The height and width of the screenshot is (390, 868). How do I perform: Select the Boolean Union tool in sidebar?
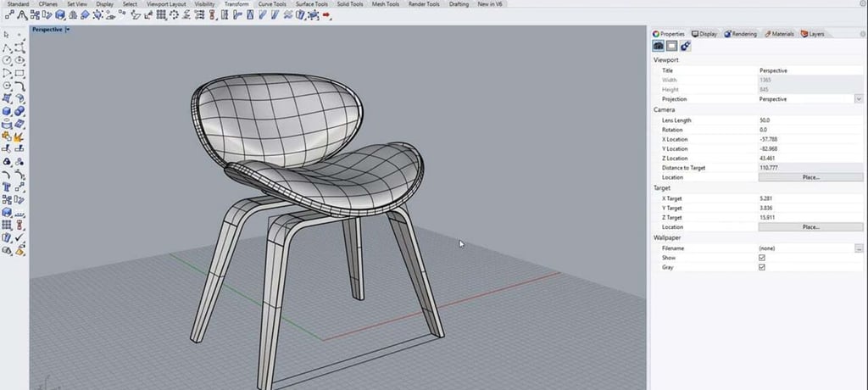tap(19, 111)
